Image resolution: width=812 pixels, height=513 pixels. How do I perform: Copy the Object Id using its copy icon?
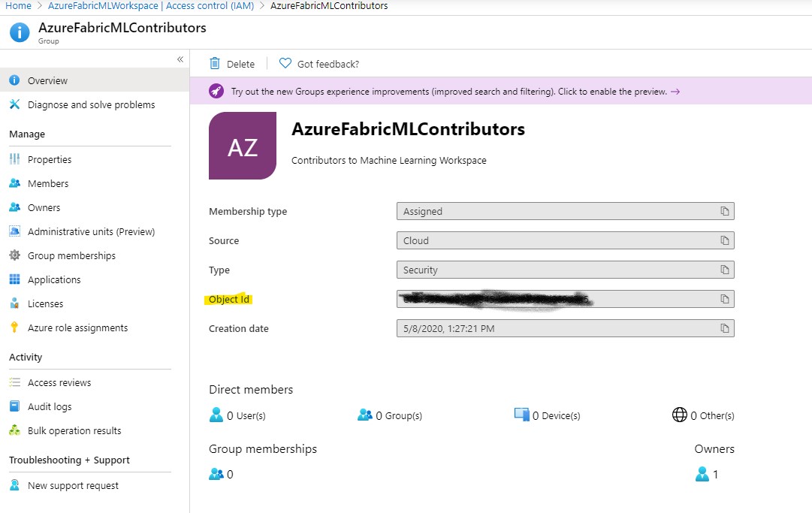click(724, 298)
